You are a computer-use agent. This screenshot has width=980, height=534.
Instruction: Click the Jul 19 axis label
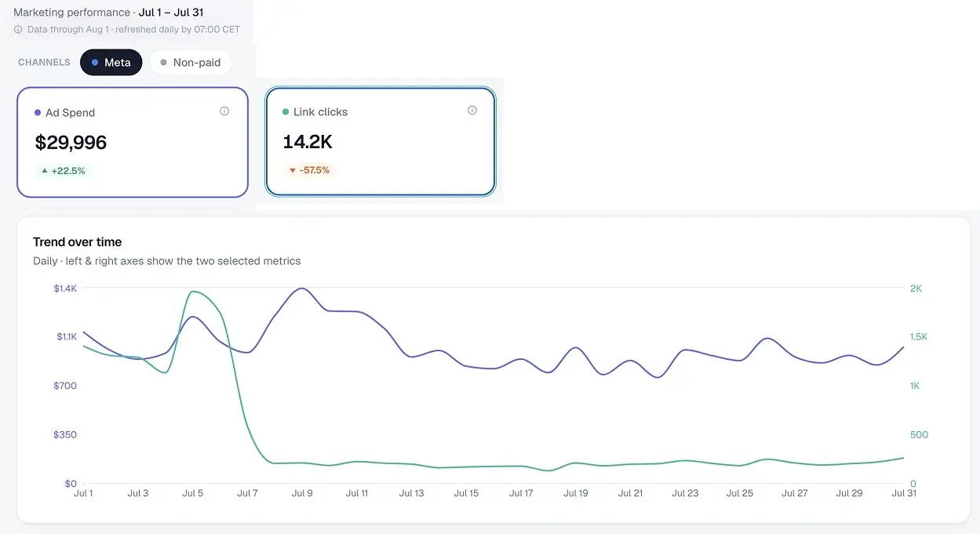click(576, 493)
